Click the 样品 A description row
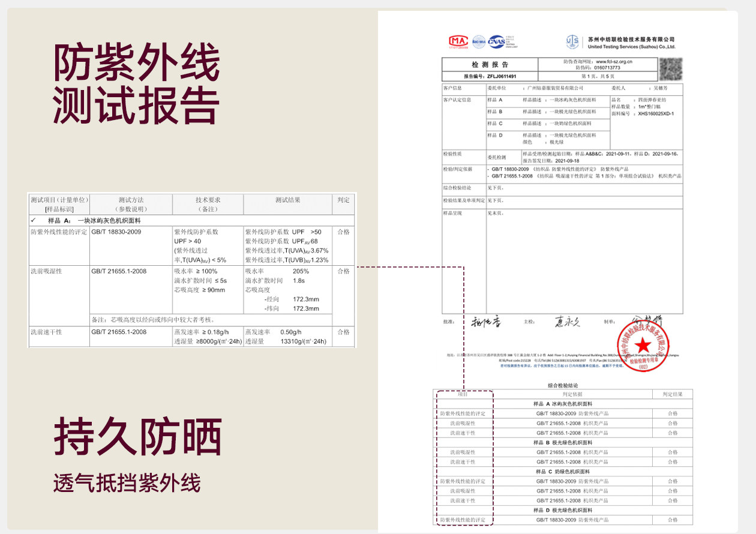This screenshot has height=534, width=756. pyautogui.click(x=547, y=100)
